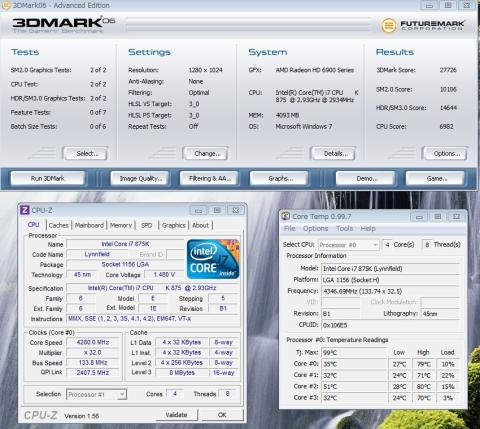480x429 pixels.
Task: Click the Bus Speed value in CPU-Z
Action: (x=93, y=362)
